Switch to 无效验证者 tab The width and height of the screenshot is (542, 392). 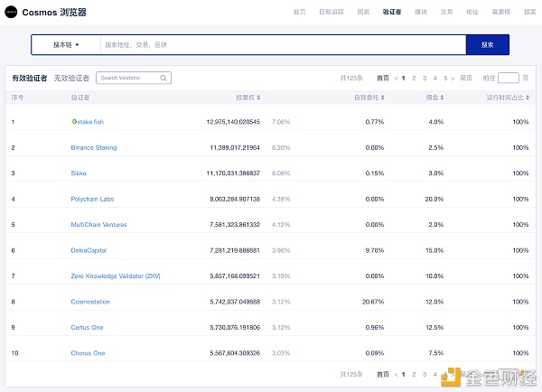pos(71,79)
